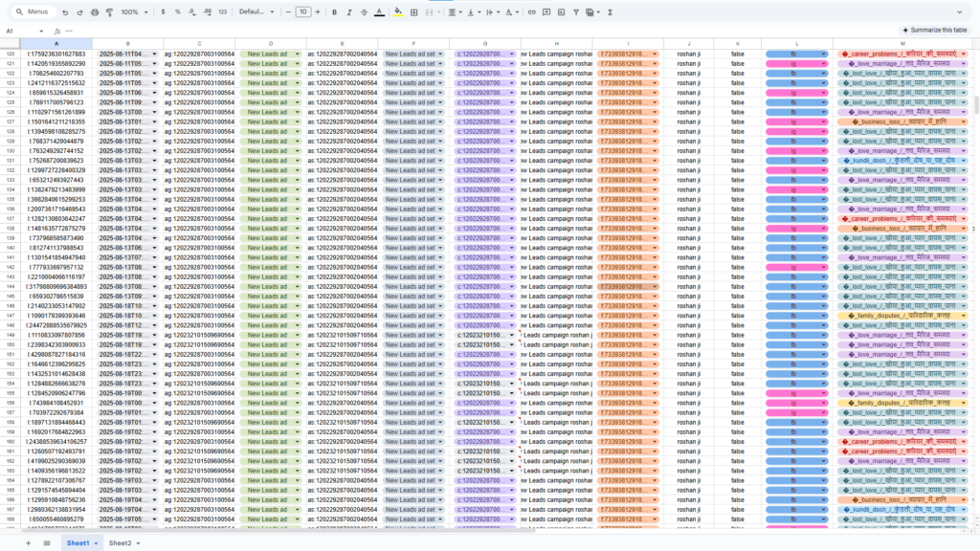Switch to the Sheet2 tab
This screenshot has width=980, height=551.
tap(122, 542)
